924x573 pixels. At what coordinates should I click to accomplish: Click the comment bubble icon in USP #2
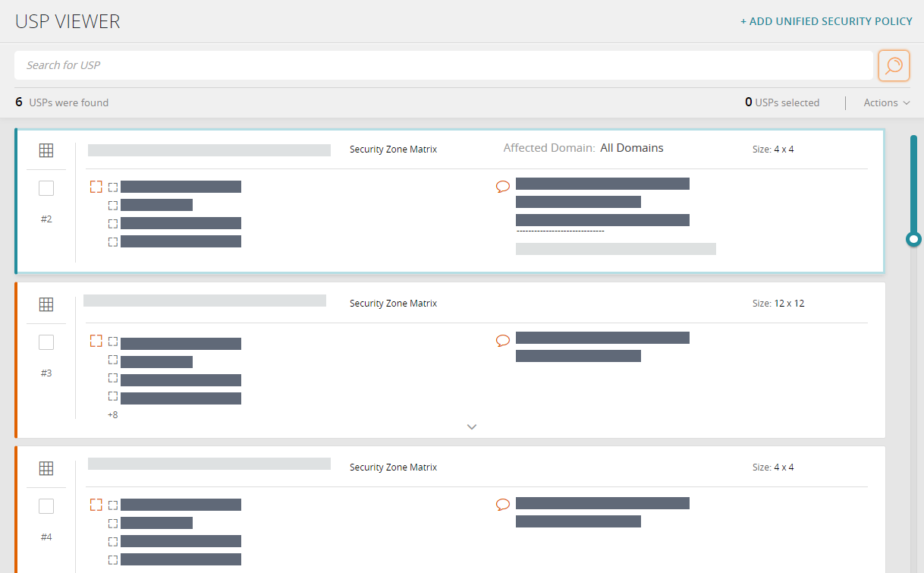pyautogui.click(x=502, y=186)
